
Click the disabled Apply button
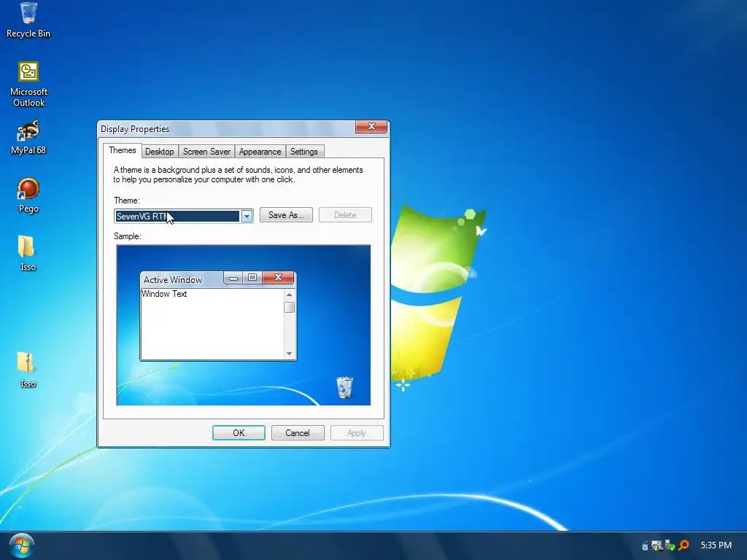pos(357,433)
